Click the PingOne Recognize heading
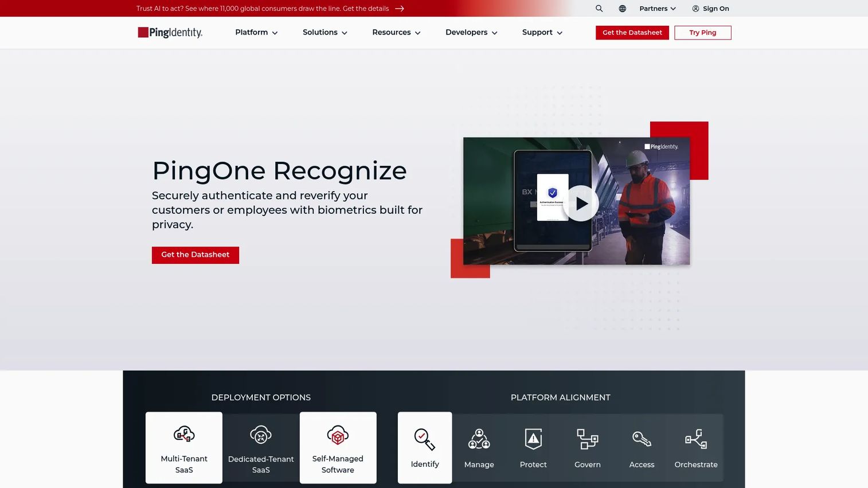This screenshot has width=868, height=488. pos(279,170)
